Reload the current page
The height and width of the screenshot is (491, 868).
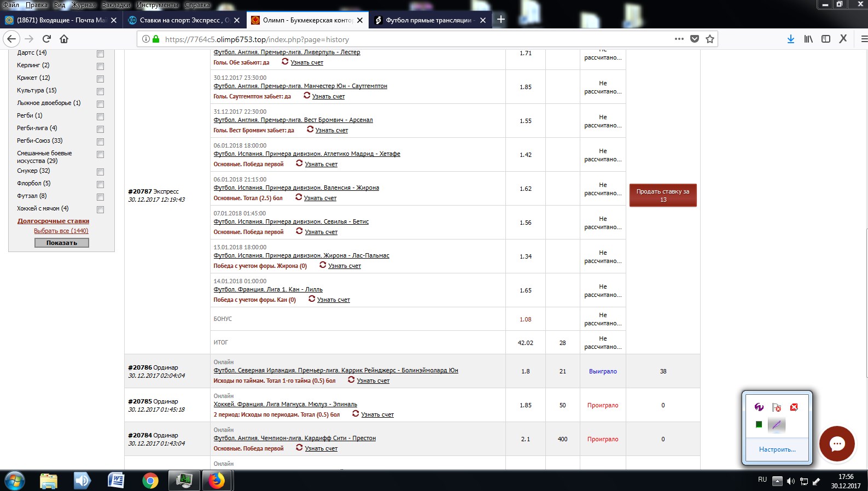(x=46, y=39)
